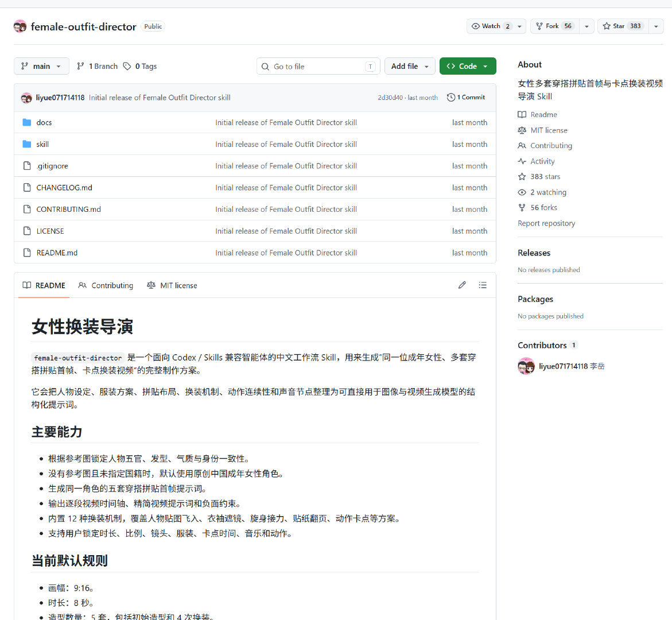View 56 forks in About sidebar
The image size is (672, 620).
click(x=538, y=207)
